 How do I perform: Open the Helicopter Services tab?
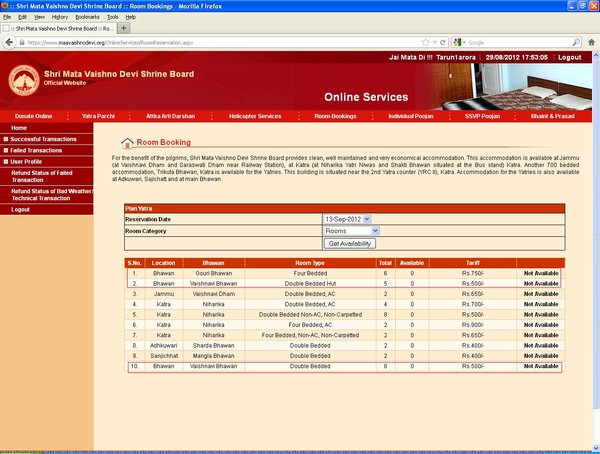255,117
